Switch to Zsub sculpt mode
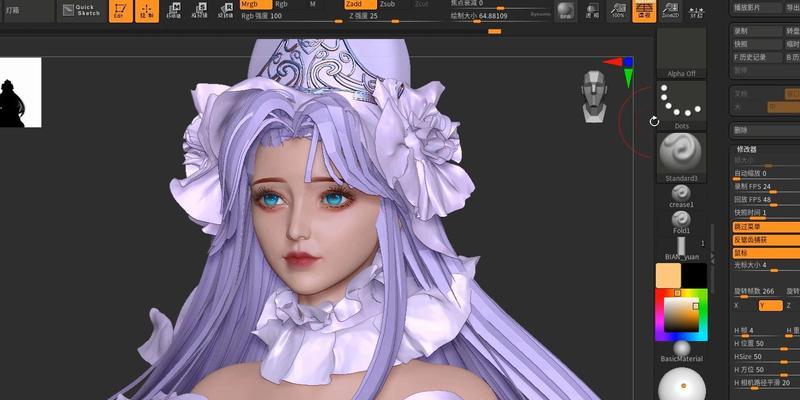800x400 pixels. click(x=387, y=4)
